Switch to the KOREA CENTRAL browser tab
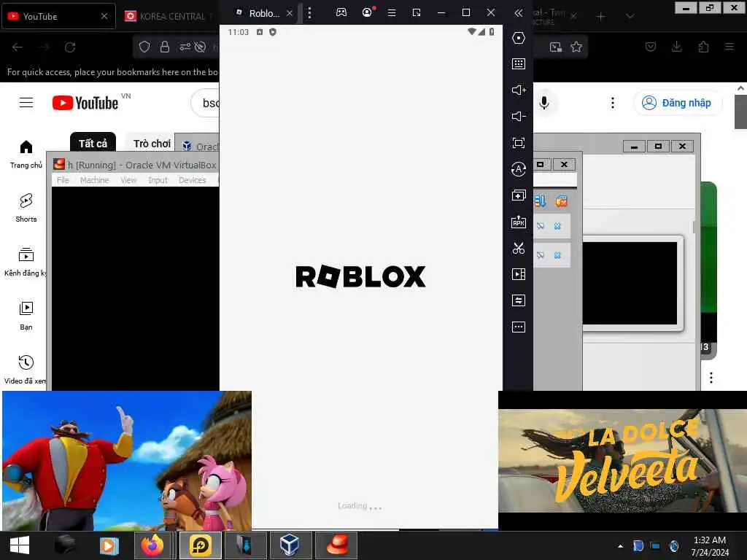The image size is (747, 560). click(x=169, y=16)
